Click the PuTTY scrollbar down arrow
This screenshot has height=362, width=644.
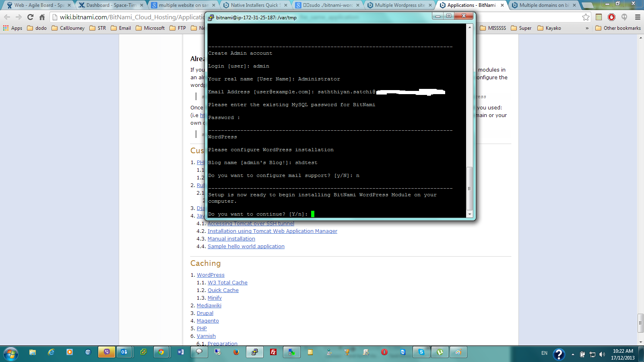tap(469, 214)
